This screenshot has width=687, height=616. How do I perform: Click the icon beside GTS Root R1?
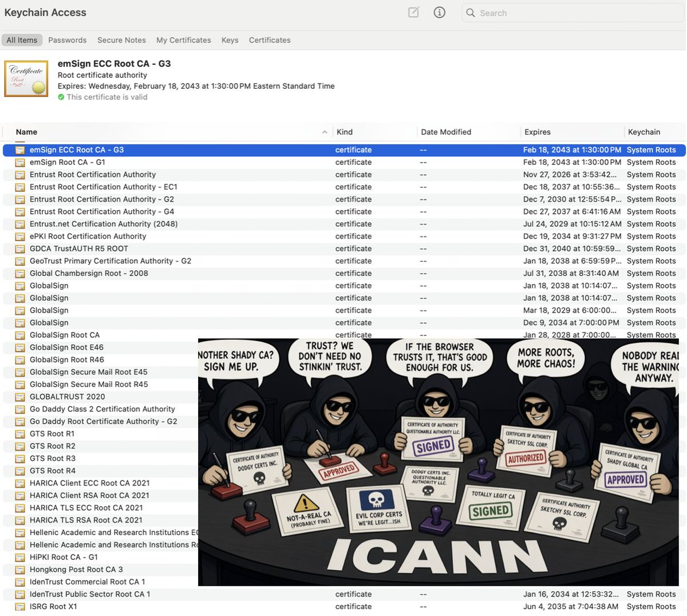[x=20, y=434]
